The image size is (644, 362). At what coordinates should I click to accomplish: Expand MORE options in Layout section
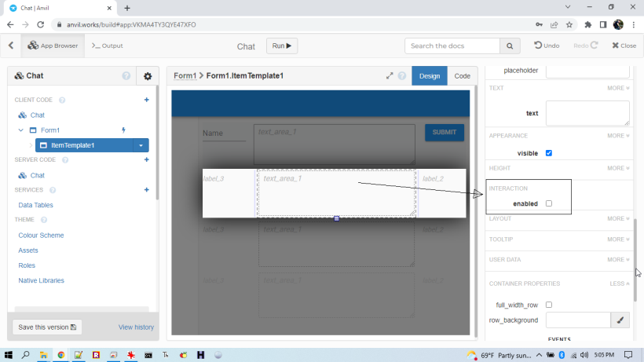pyautogui.click(x=618, y=219)
